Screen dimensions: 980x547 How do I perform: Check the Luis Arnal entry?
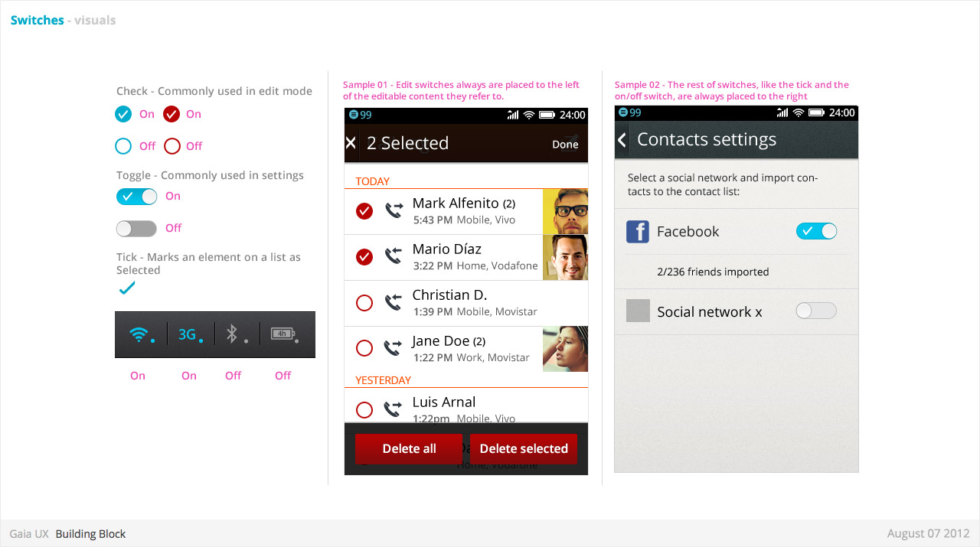click(x=364, y=409)
